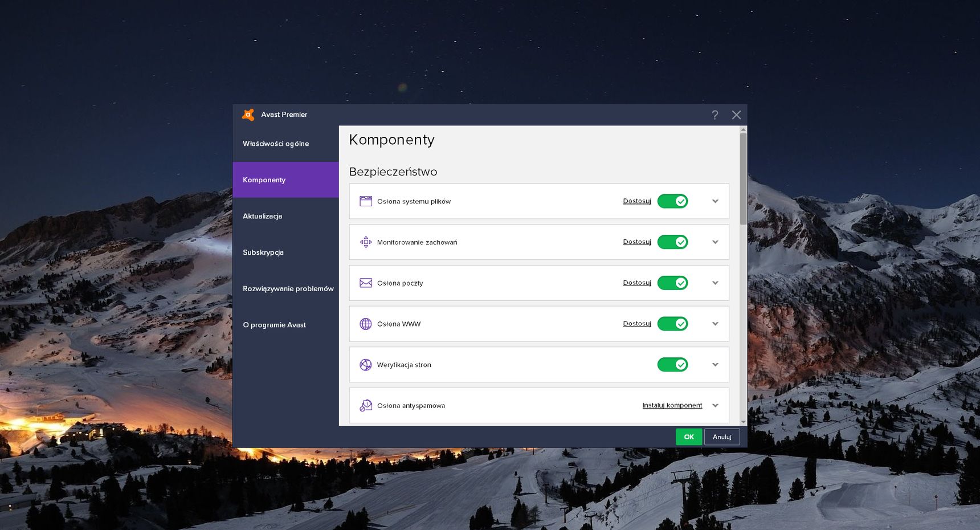Confirm settings with the OK button
The height and width of the screenshot is (530, 980).
click(689, 437)
